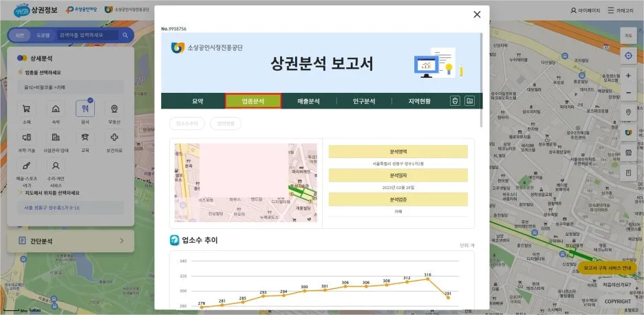Select the 부동산 (real estate) category icon
644x315 pixels.
(114, 109)
